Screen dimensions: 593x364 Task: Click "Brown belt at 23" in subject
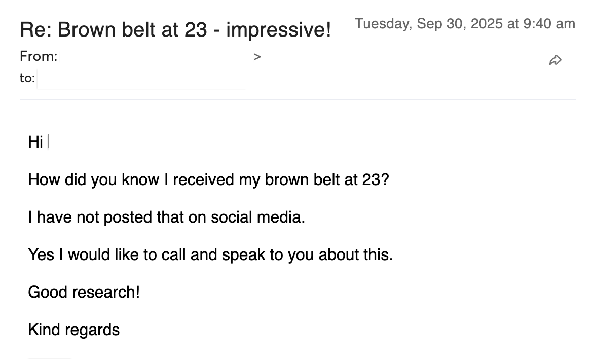[x=132, y=30]
